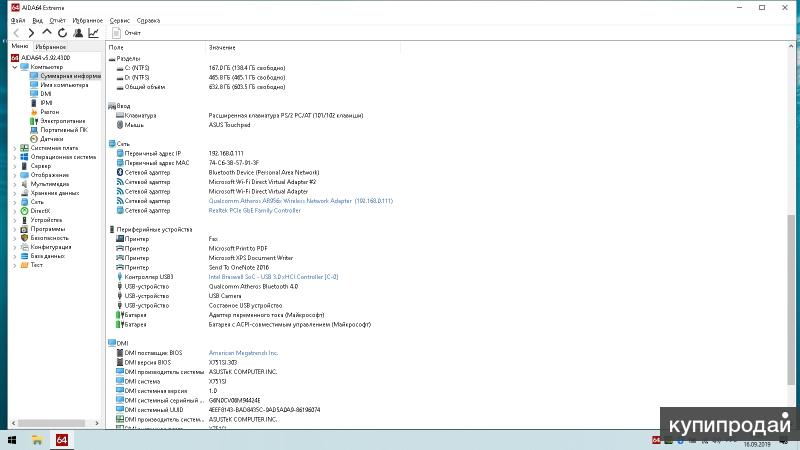800x450 pixels.
Task: Click the Back navigation arrow
Action: pos(16,33)
